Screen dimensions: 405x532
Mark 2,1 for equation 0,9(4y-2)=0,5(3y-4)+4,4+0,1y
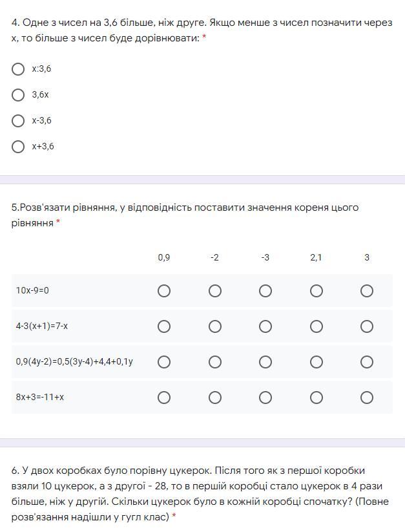[316, 362]
